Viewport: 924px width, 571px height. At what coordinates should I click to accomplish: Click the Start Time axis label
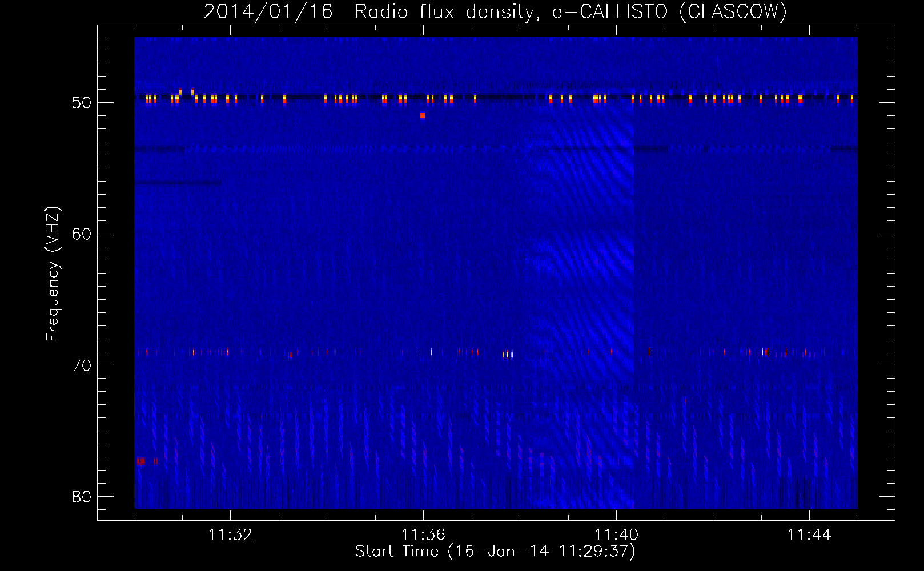(x=495, y=552)
